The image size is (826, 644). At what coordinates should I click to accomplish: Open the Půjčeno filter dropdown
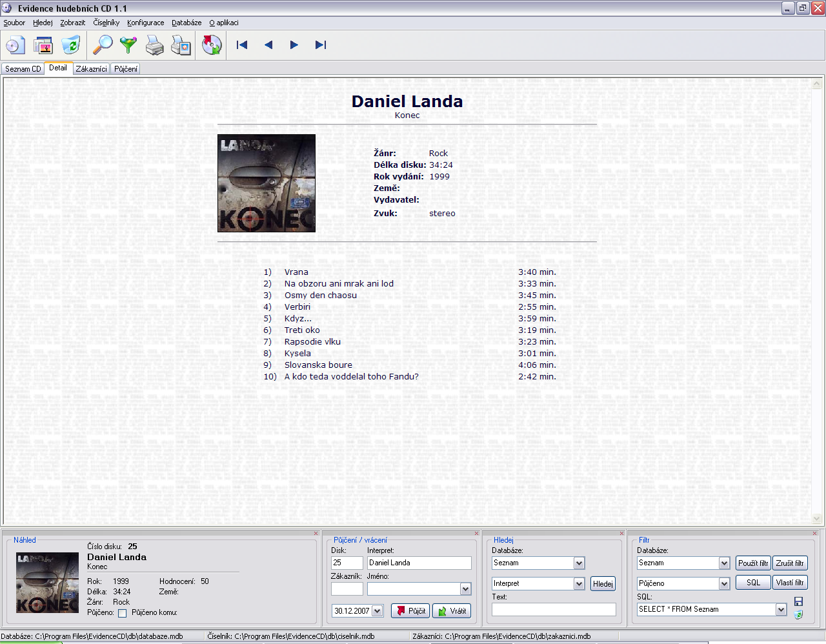pyautogui.click(x=724, y=584)
